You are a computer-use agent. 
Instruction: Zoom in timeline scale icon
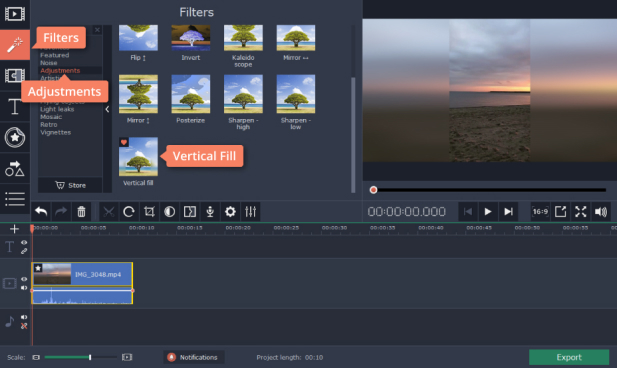tap(127, 357)
